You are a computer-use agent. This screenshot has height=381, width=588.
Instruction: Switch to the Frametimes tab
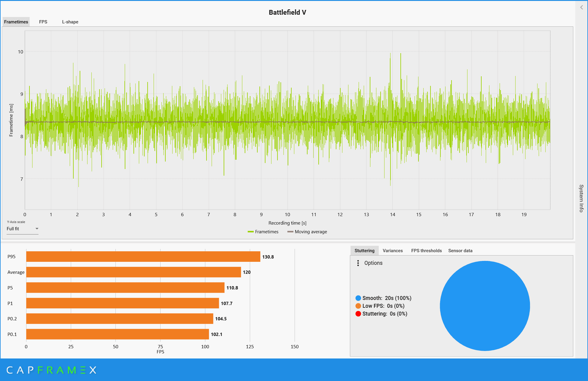16,22
